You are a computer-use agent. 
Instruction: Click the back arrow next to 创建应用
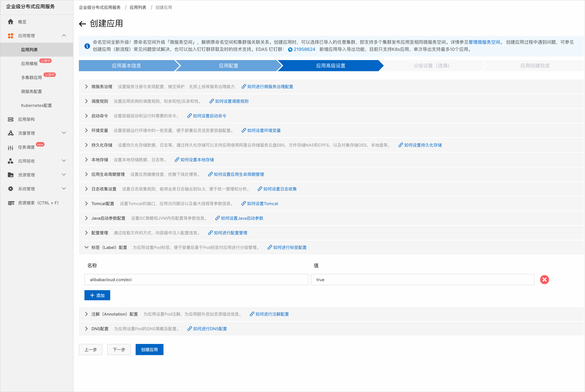click(83, 24)
